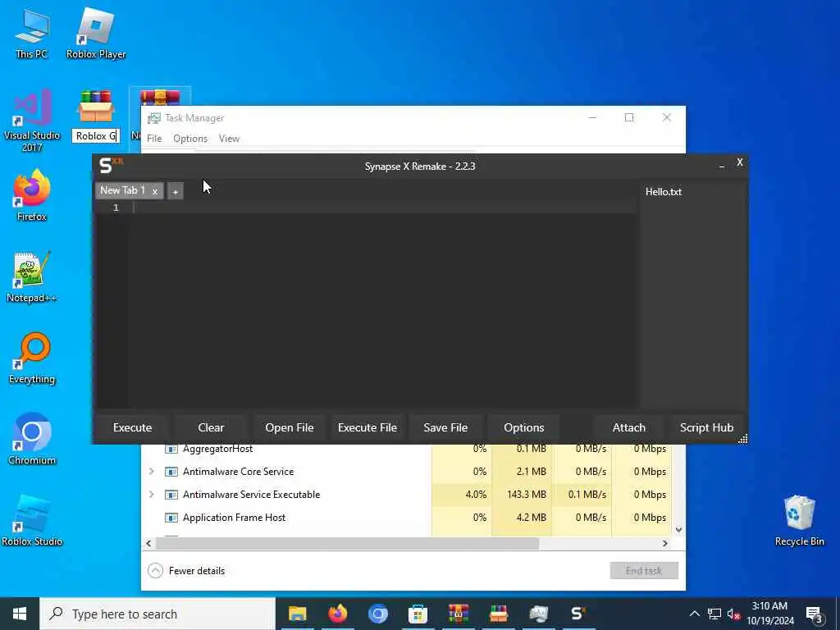Click the 143.3 MB memory cell

[x=521, y=495]
